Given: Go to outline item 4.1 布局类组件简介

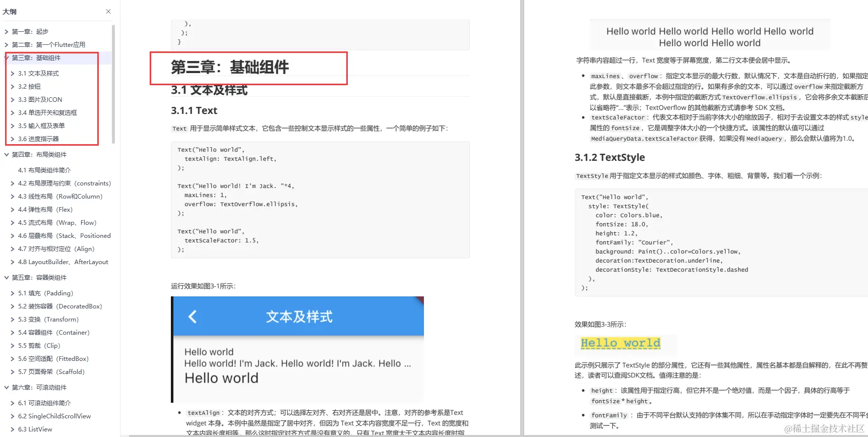Looking at the screenshot, I should point(44,170).
